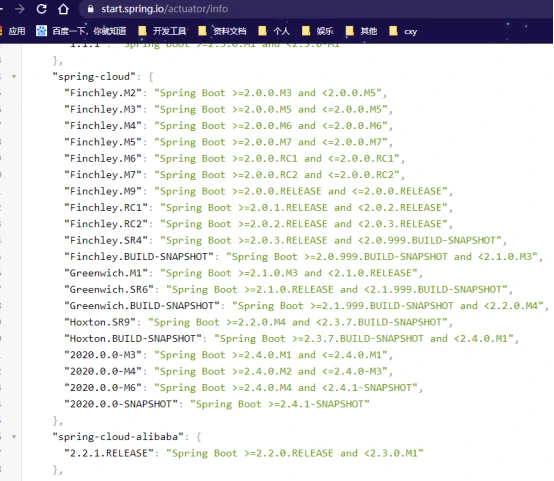Click value "Spring Boot >=2.0.0.RELEASE and <=2.0.0.RELEASE"
This screenshot has height=481, width=554.
[x=301, y=191]
